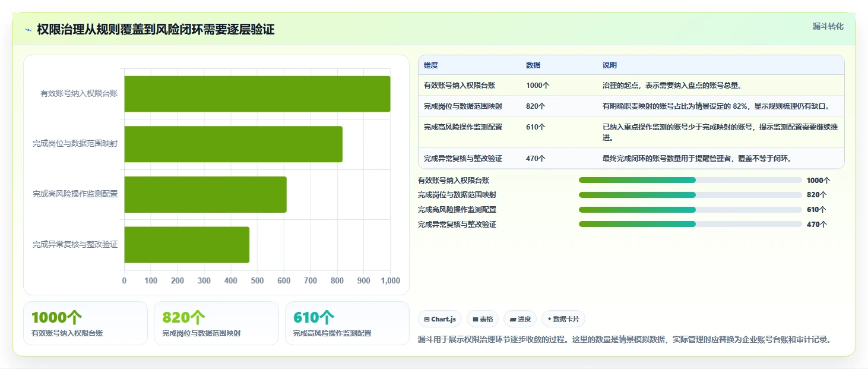Click the progress bar labeled 1000个
The width and height of the screenshot is (868, 369).
coord(690,180)
